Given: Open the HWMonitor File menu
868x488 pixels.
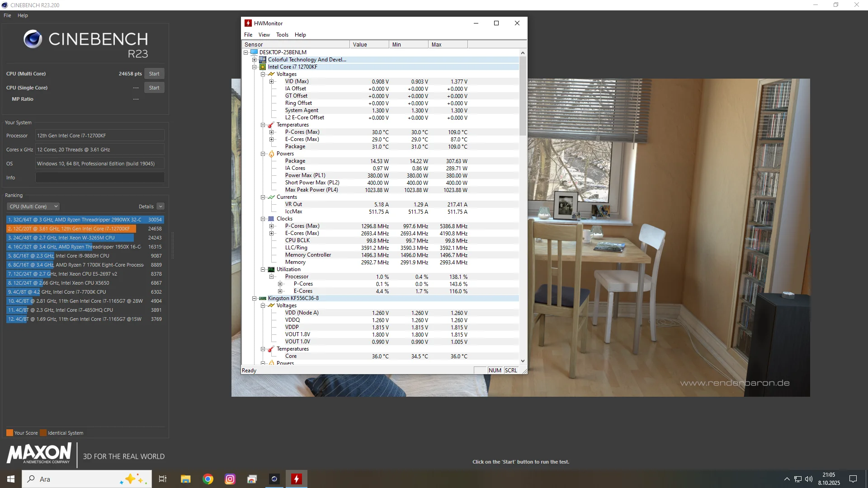Looking at the screenshot, I should click(x=248, y=35).
